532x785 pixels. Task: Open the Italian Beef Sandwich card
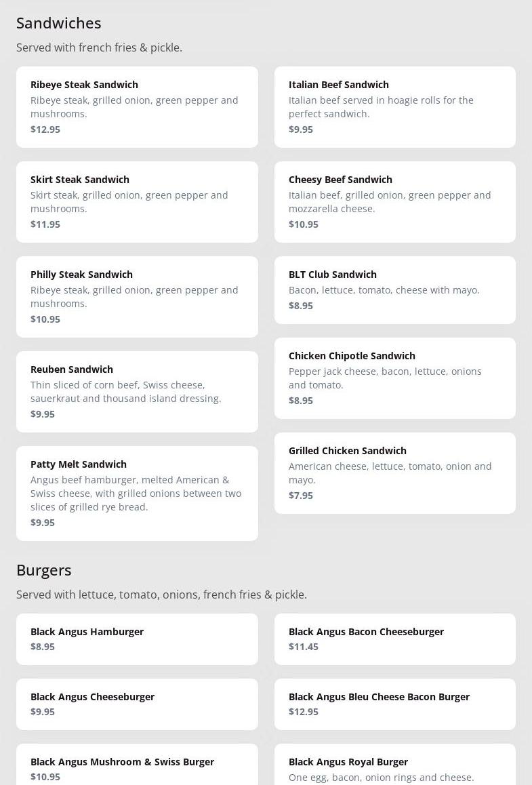pos(394,106)
